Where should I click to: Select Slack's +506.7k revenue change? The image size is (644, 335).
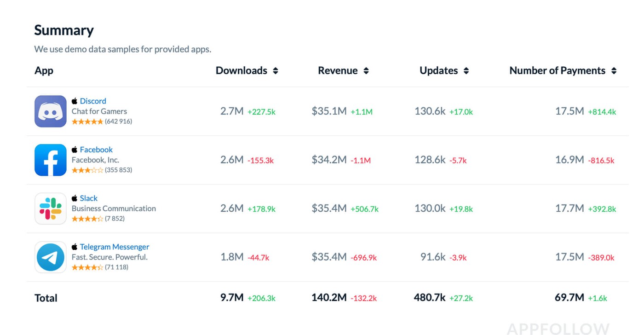[364, 209]
